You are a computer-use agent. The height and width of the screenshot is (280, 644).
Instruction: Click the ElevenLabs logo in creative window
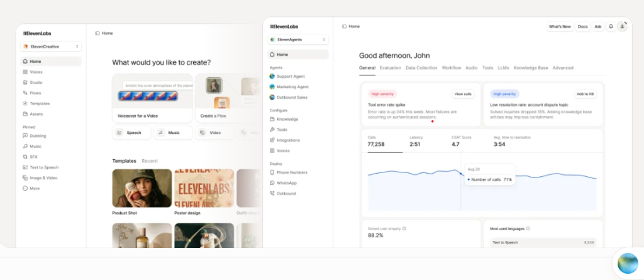pyautogui.click(x=37, y=33)
